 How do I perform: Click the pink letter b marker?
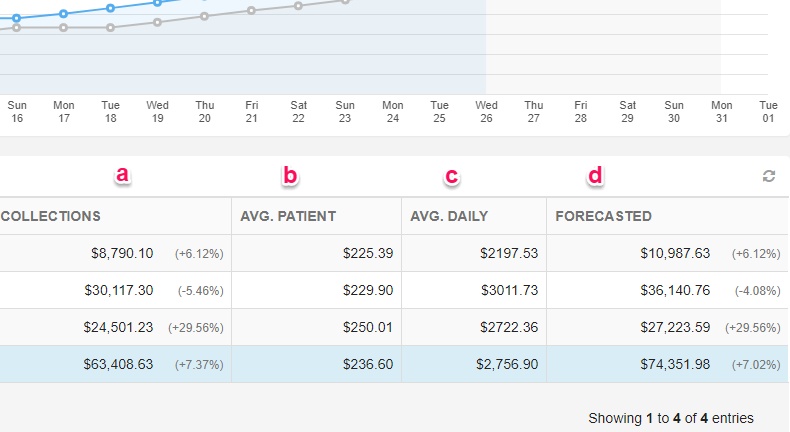tap(290, 175)
